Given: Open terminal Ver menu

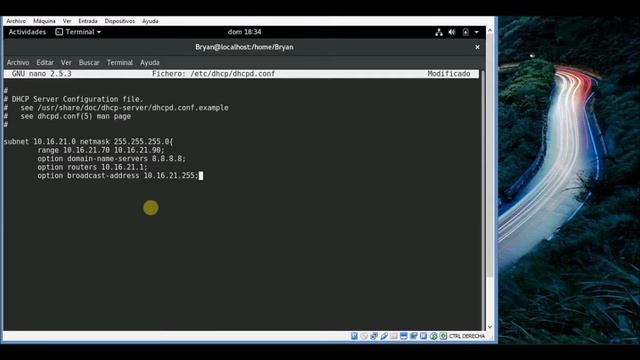Looking at the screenshot, I should pos(66,62).
